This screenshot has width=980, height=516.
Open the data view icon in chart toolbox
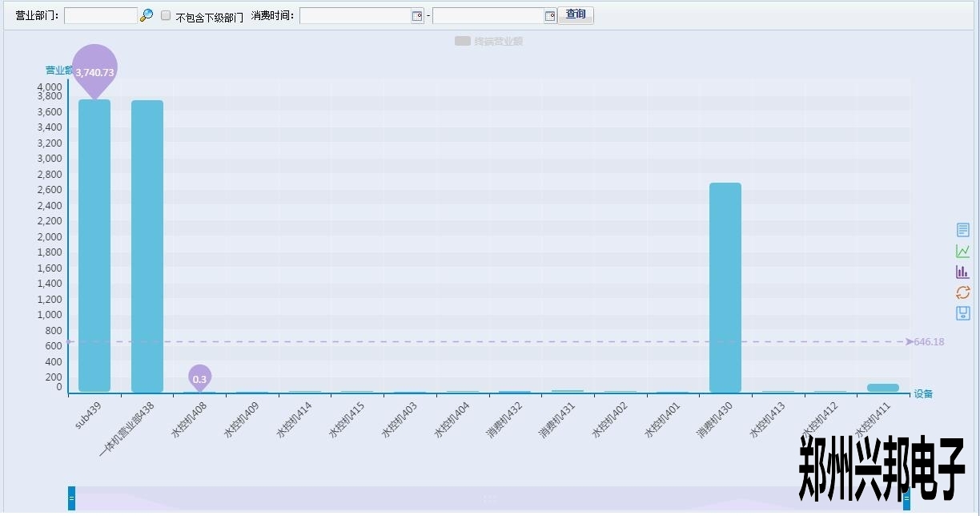click(x=963, y=230)
